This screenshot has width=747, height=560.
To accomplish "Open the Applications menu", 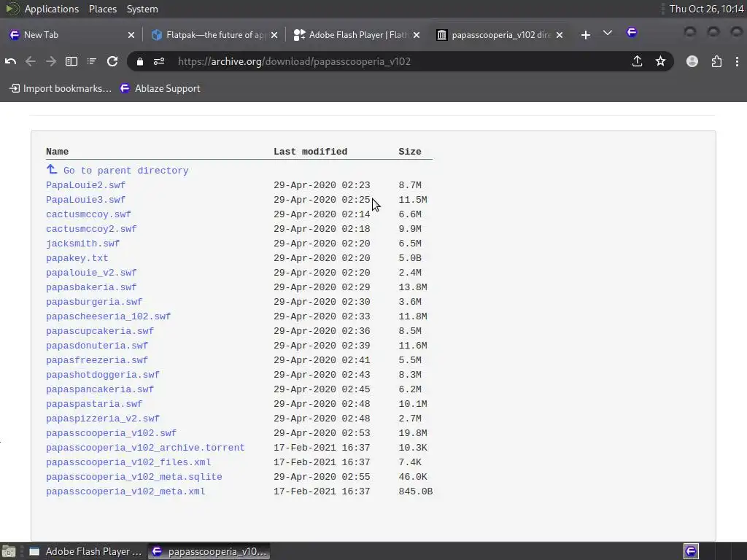I will pyautogui.click(x=52, y=9).
